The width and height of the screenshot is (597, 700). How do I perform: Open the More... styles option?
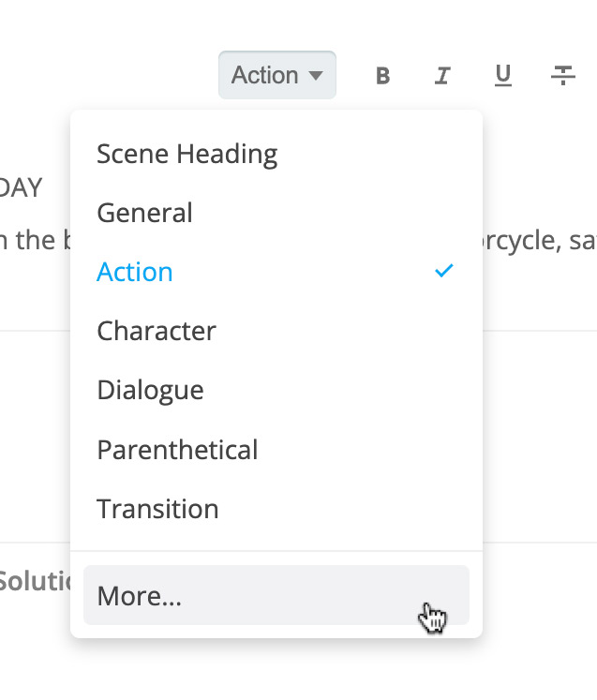[x=276, y=596]
